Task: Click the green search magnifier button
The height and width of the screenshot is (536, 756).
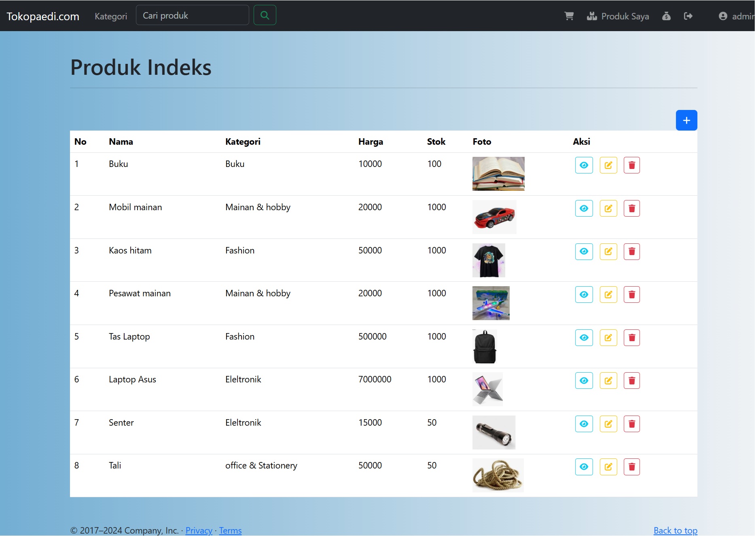Action: point(265,15)
